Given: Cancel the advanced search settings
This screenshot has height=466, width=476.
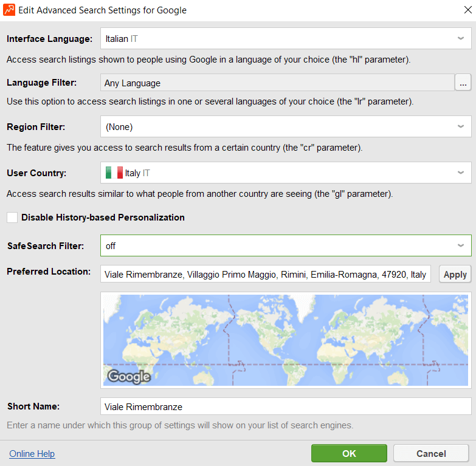Looking at the screenshot, I should coord(431,453).
